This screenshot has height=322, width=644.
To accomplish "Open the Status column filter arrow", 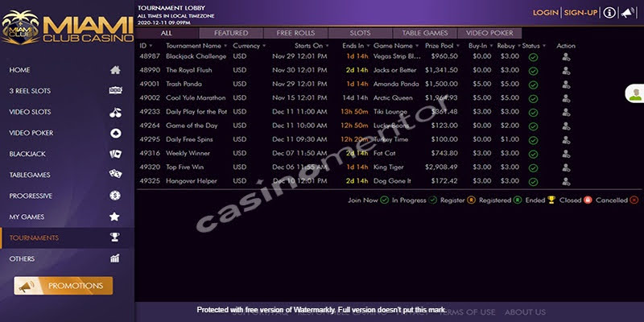I will [x=544, y=46].
